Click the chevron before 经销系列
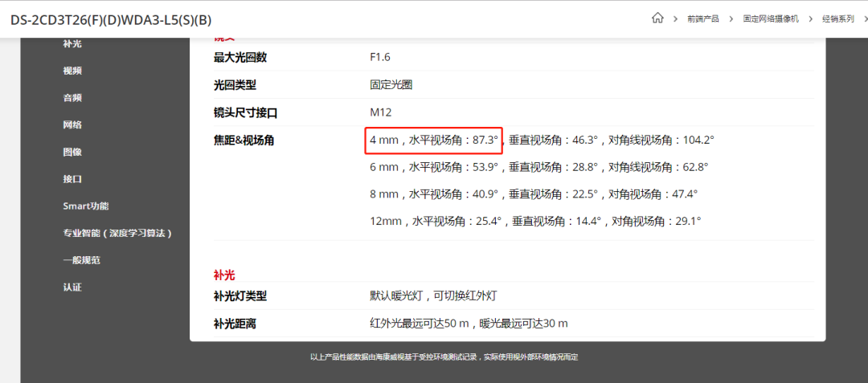Screen dimensions: 868x383 point(810,18)
